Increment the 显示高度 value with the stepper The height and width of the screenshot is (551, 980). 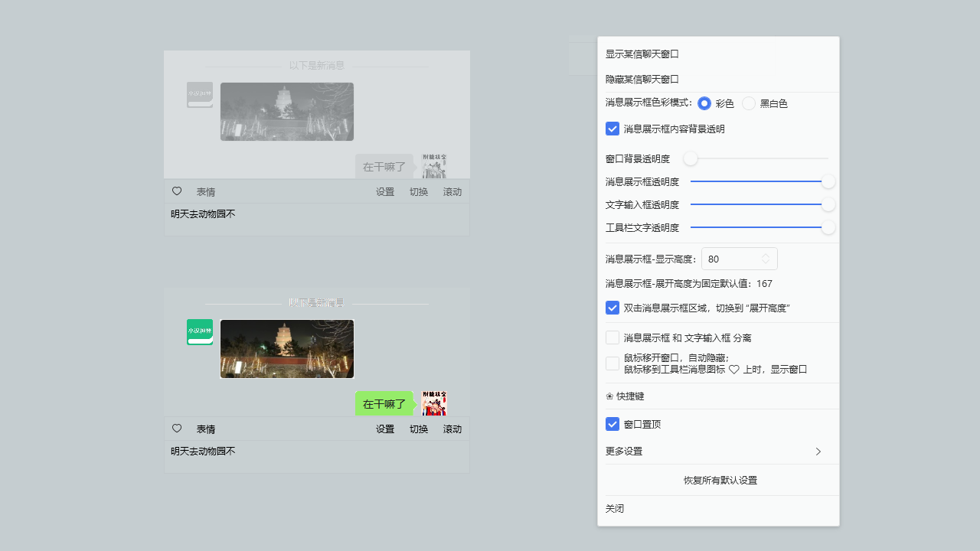coord(765,255)
